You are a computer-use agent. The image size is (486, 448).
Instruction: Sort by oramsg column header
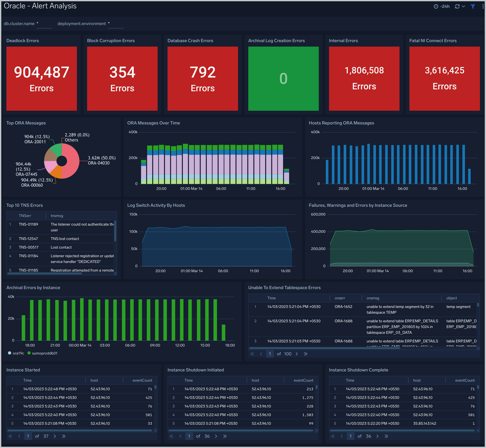373,298
